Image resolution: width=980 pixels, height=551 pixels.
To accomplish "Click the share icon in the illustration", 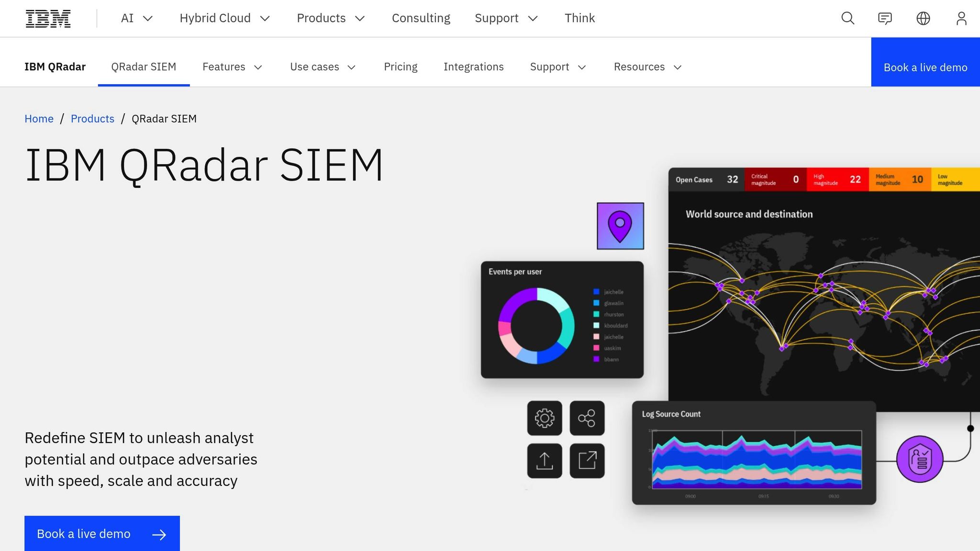I will pos(587,419).
